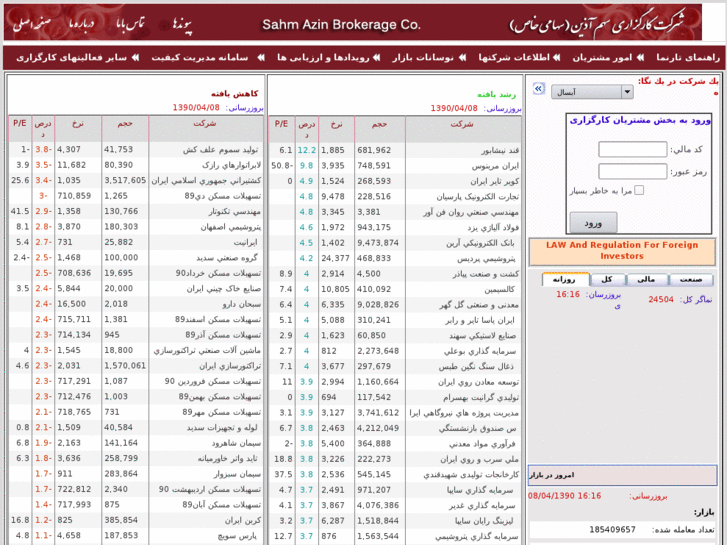Open the سایر فعالیتهای کارگزاری menu
Viewport: 727px width, 545px height.
click(x=71, y=58)
